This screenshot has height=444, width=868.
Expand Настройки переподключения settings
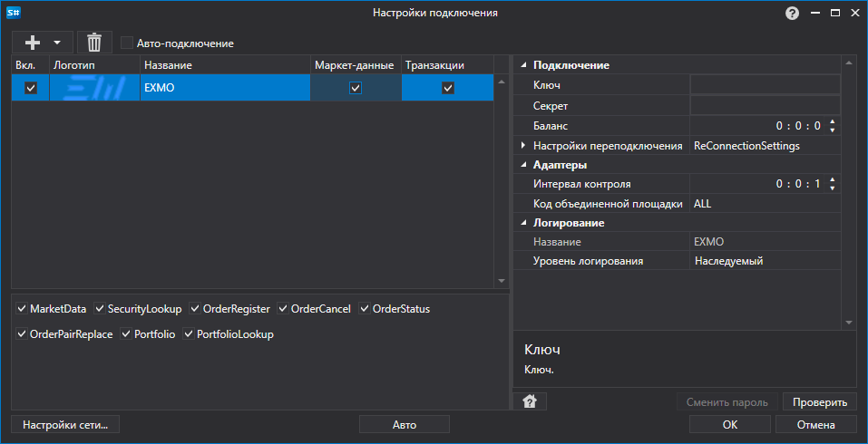coord(523,146)
